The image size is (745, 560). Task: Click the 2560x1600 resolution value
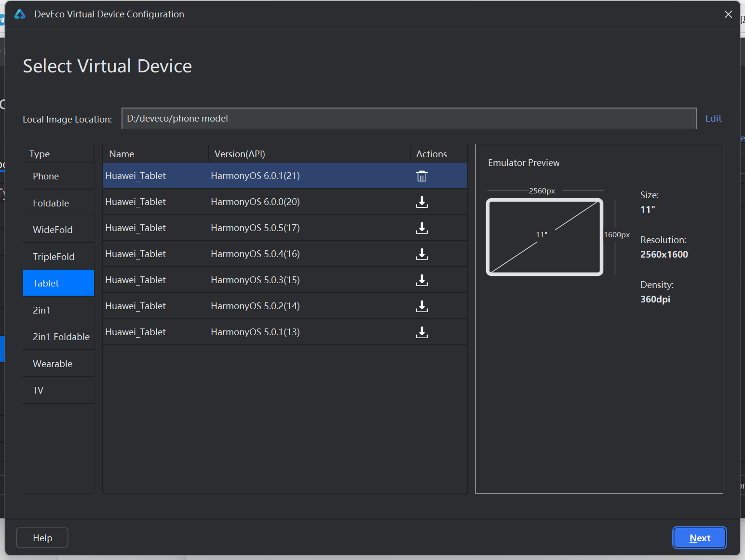click(664, 254)
